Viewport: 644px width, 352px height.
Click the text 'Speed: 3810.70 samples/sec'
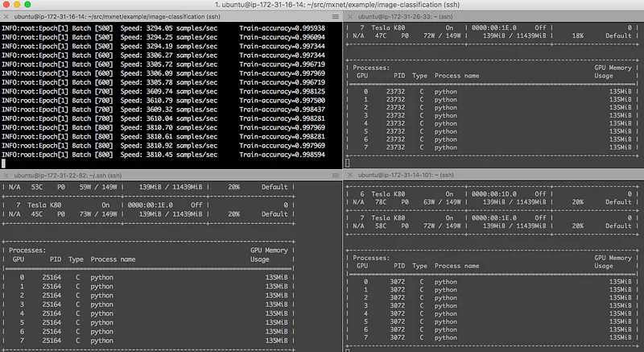click(x=169, y=127)
